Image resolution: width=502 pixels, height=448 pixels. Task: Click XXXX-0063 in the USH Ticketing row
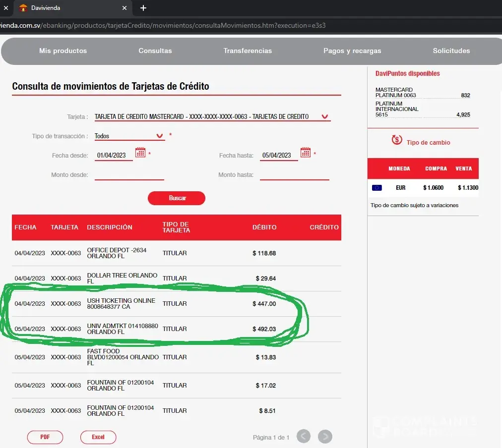tap(66, 304)
